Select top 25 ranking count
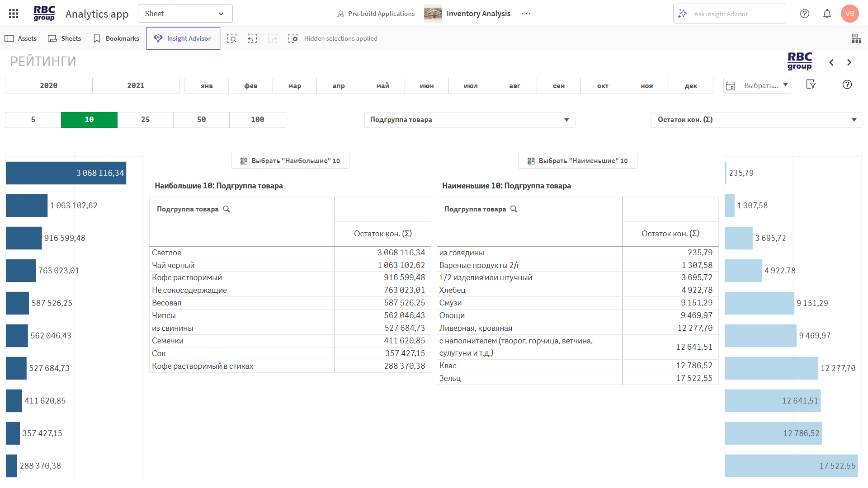 (x=145, y=120)
